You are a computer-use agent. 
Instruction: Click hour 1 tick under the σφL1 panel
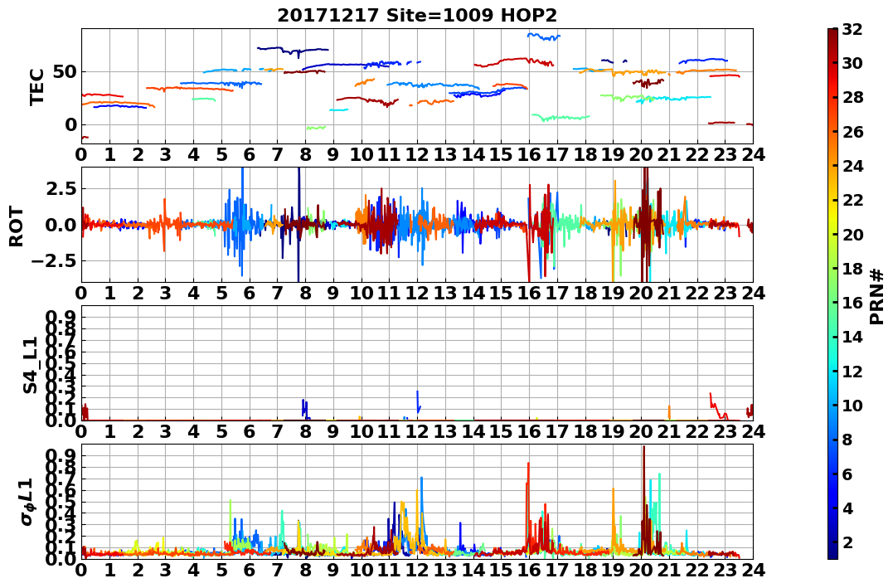(109, 570)
